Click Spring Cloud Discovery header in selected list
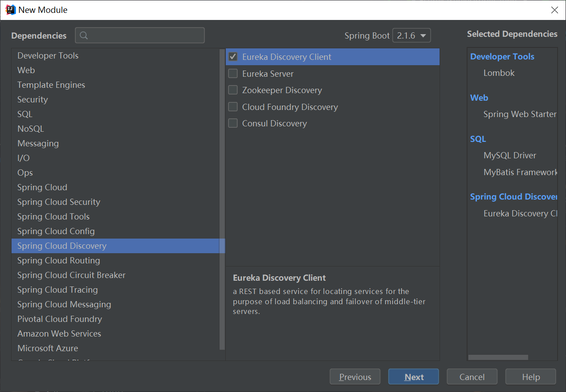The height and width of the screenshot is (392, 566). pyautogui.click(x=514, y=196)
